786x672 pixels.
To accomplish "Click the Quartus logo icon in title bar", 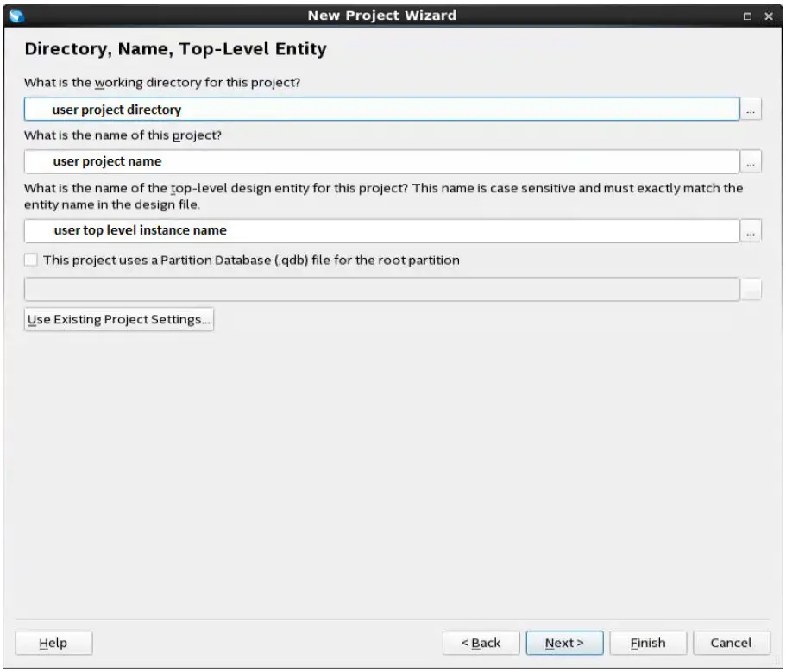I will click(x=16, y=16).
